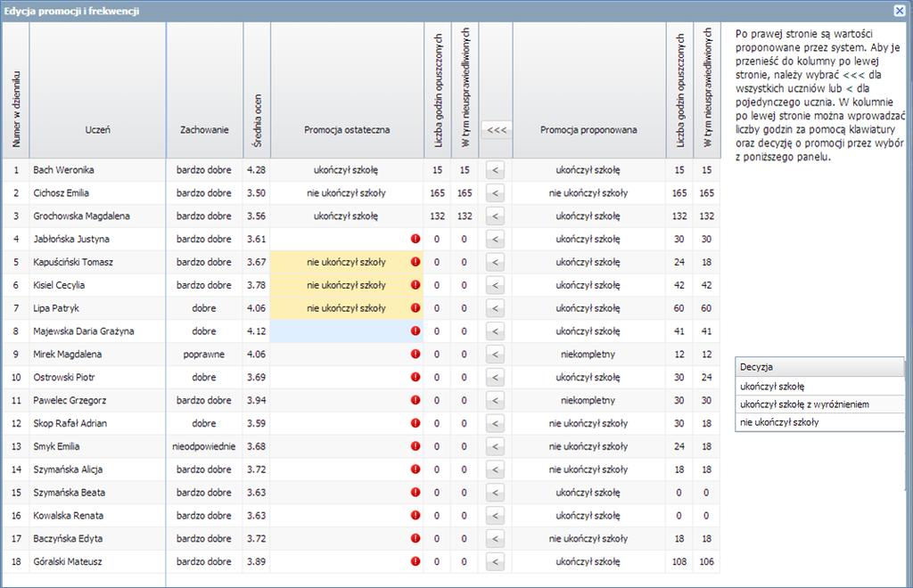Click the Promocja proponowana column header
Viewport: 913px width, 588px height.
[x=588, y=90]
